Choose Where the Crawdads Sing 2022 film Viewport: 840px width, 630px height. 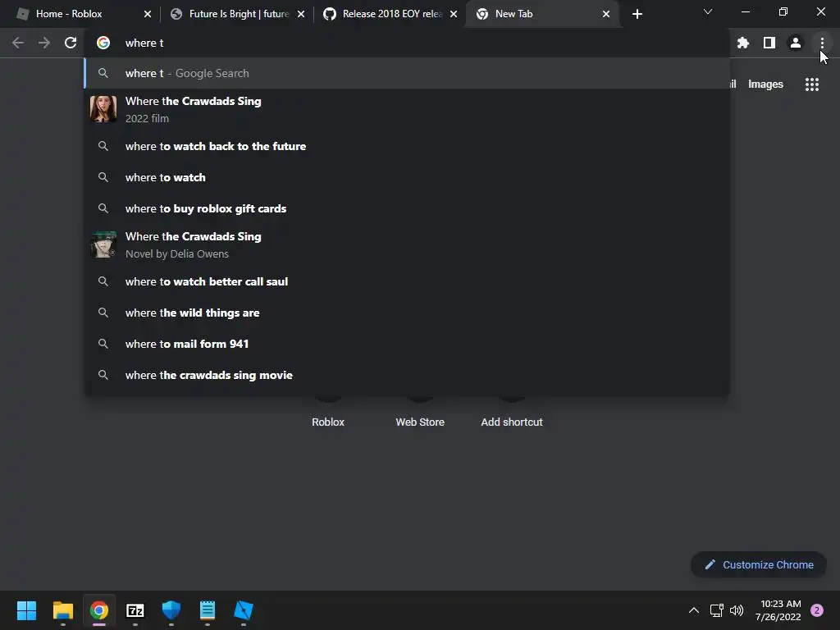tap(407, 109)
